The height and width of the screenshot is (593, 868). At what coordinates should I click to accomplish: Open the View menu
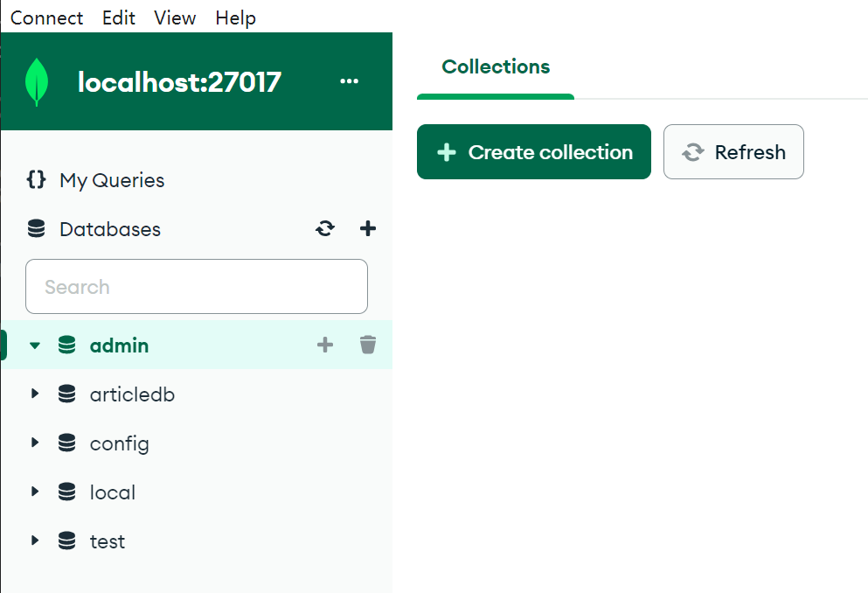(x=174, y=17)
